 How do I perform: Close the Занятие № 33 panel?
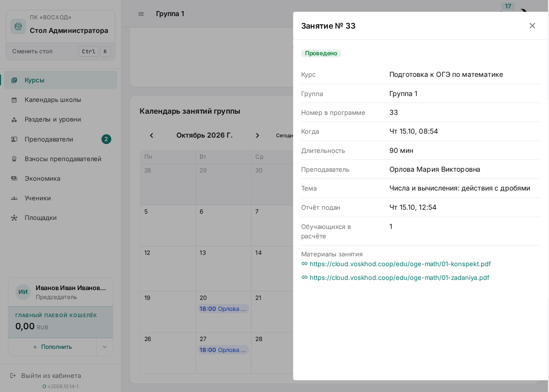click(532, 25)
